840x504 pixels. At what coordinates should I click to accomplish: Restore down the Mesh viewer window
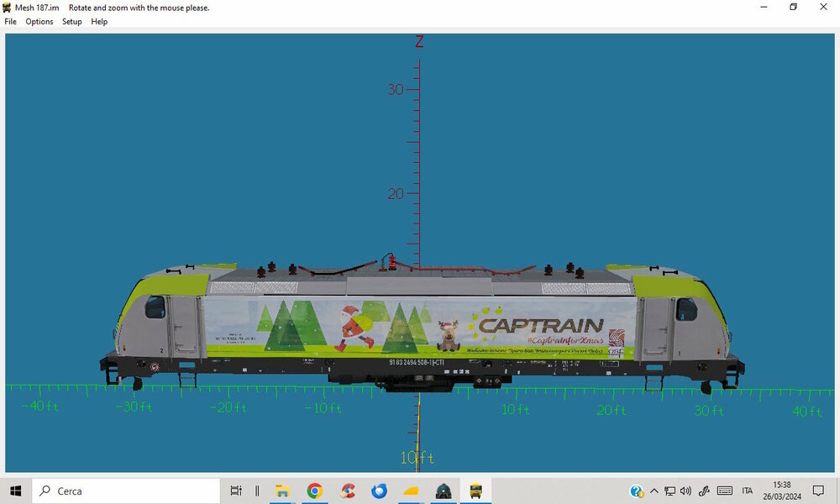794,7
